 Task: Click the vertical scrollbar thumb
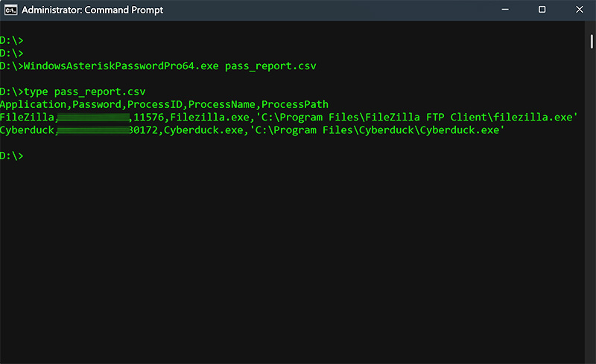coord(592,42)
